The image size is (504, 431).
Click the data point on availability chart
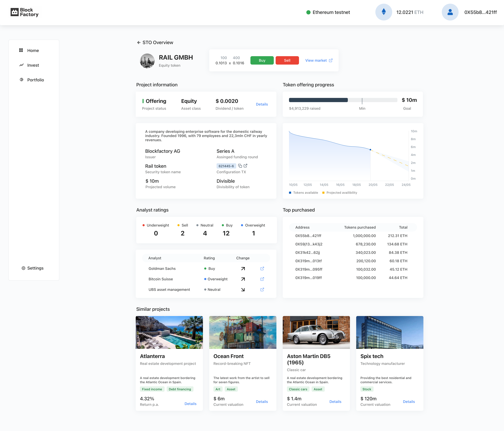pyautogui.click(x=370, y=150)
